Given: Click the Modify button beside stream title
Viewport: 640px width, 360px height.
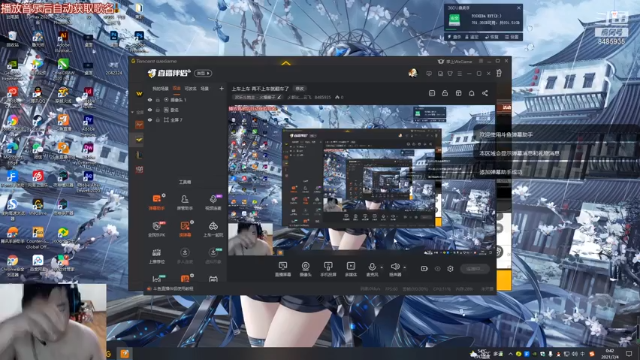Looking at the screenshot, I should coord(300,89).
